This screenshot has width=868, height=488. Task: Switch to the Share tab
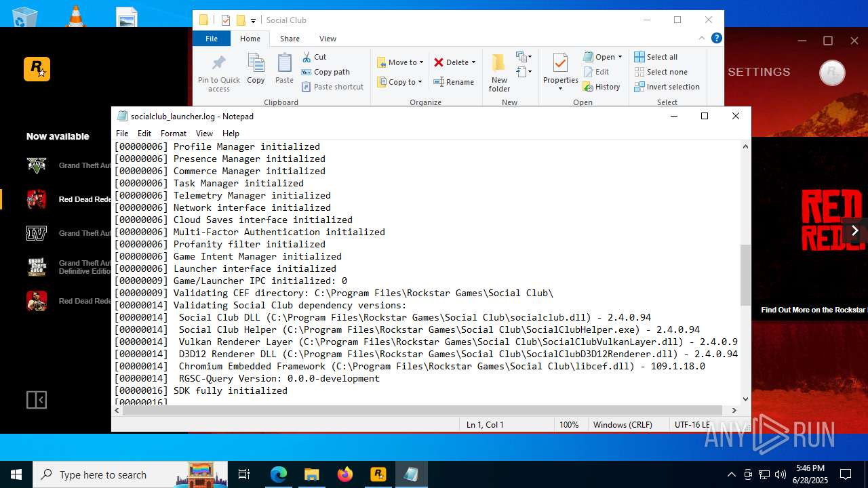[x=290, y=39]
